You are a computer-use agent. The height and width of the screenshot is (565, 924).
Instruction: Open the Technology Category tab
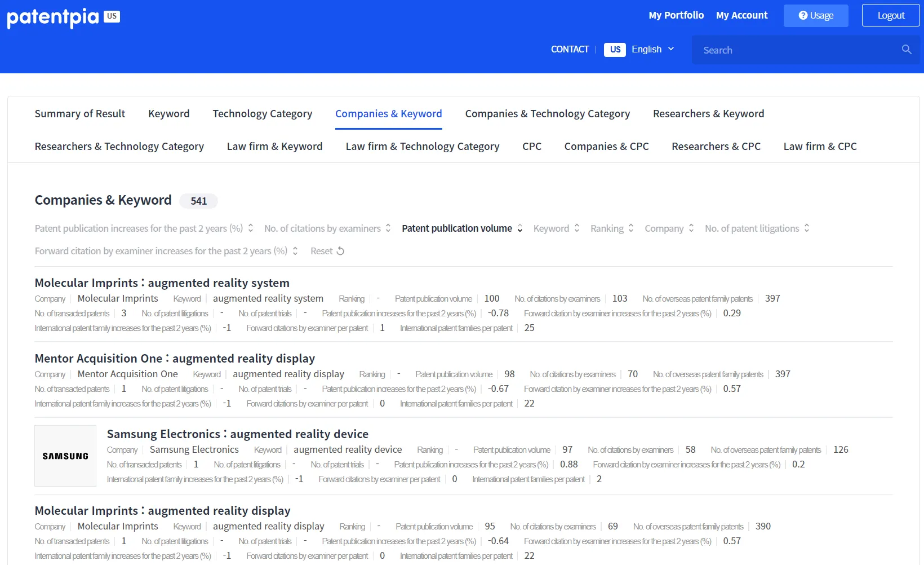pyautogui.click(x=263, y=114)
